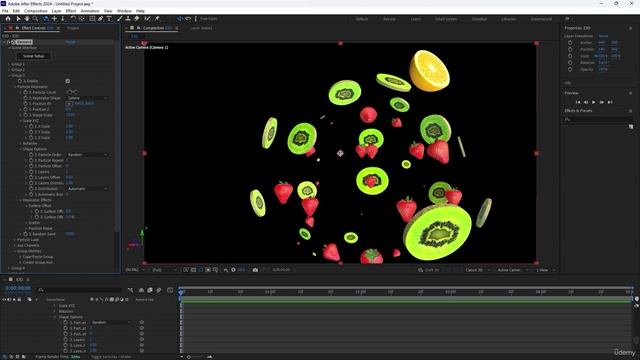Play the preview
The width and height of the screenshot is (640, 360).
(594, 102)
